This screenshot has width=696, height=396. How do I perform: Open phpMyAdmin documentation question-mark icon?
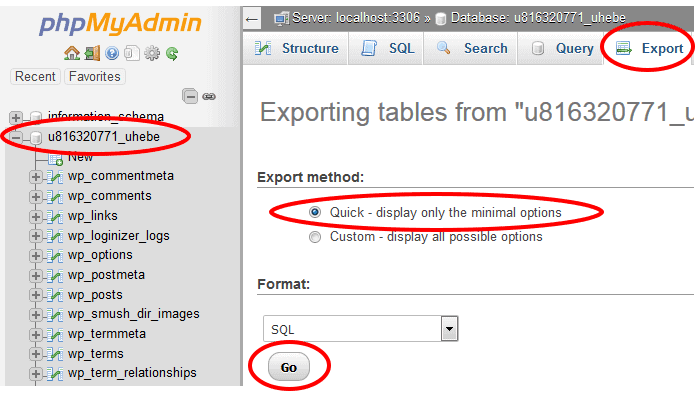click(x=112, y=54)
